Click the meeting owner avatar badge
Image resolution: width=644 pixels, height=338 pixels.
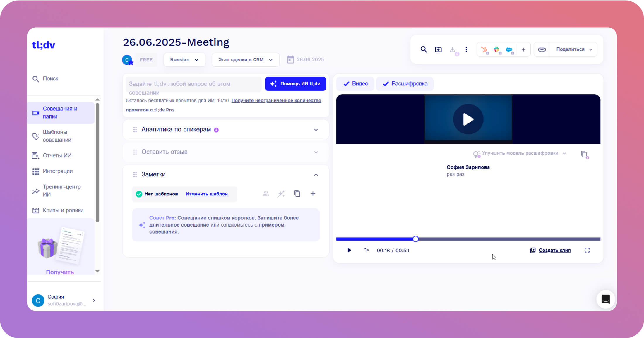[127, 60]
